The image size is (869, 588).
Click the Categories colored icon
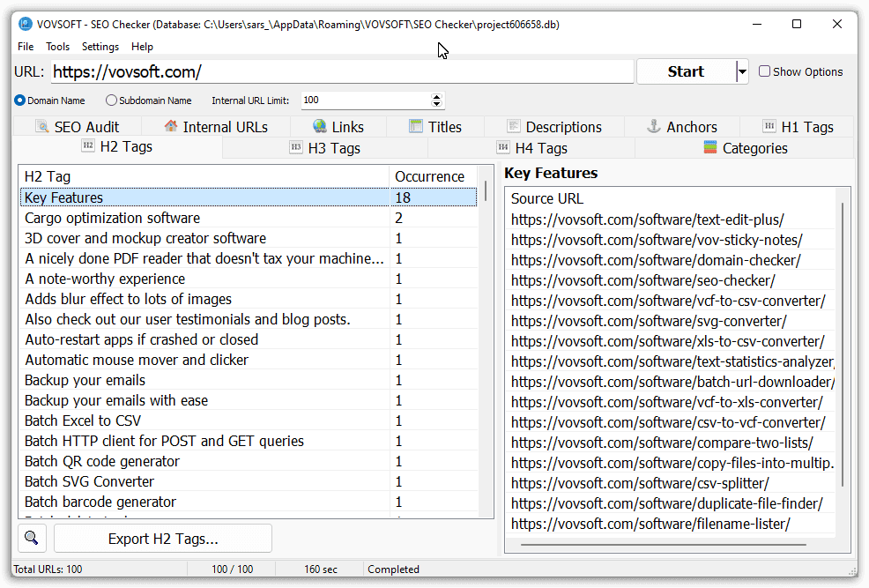click(710, 147)
